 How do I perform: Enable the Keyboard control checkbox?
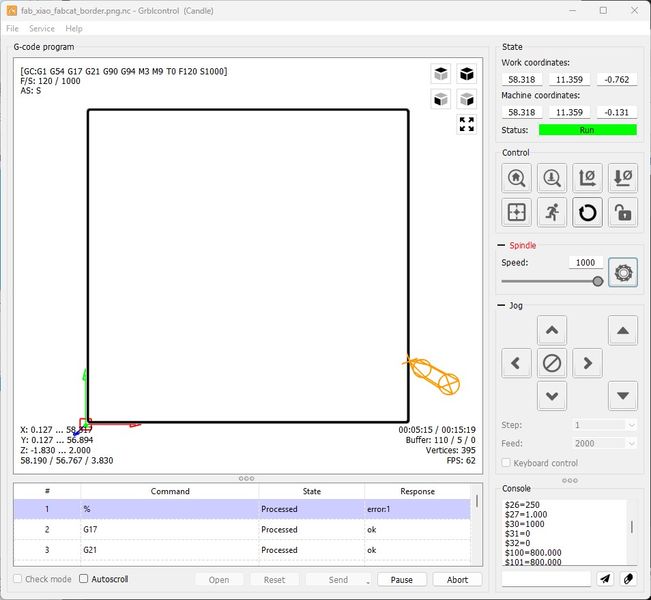point(506,463)
